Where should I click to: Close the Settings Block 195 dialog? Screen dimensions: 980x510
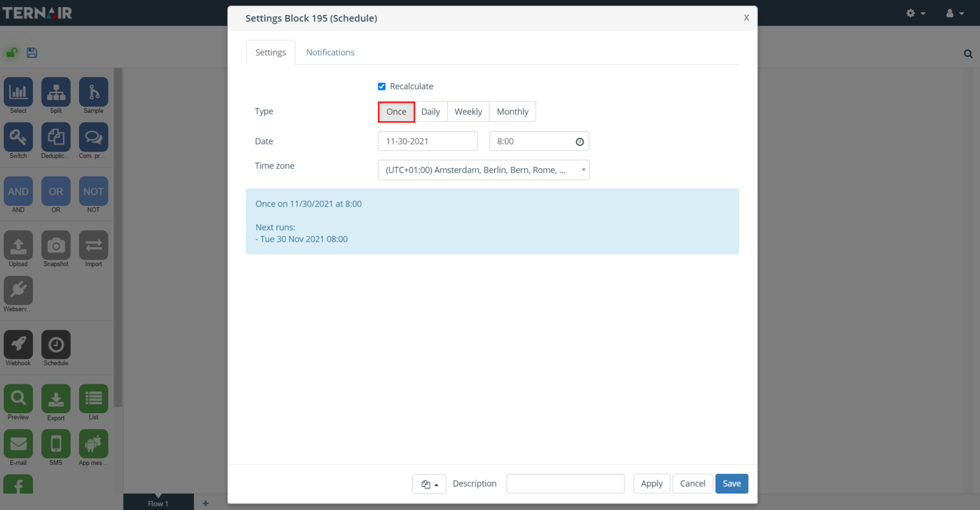(746, 18)
